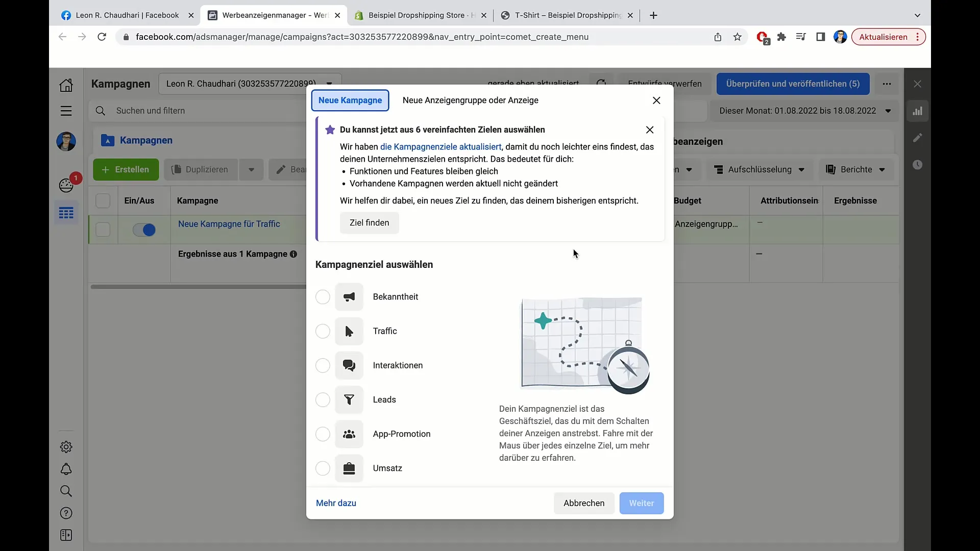Click the Bekanntheit megaphone icon

click(x=349, y=297)
